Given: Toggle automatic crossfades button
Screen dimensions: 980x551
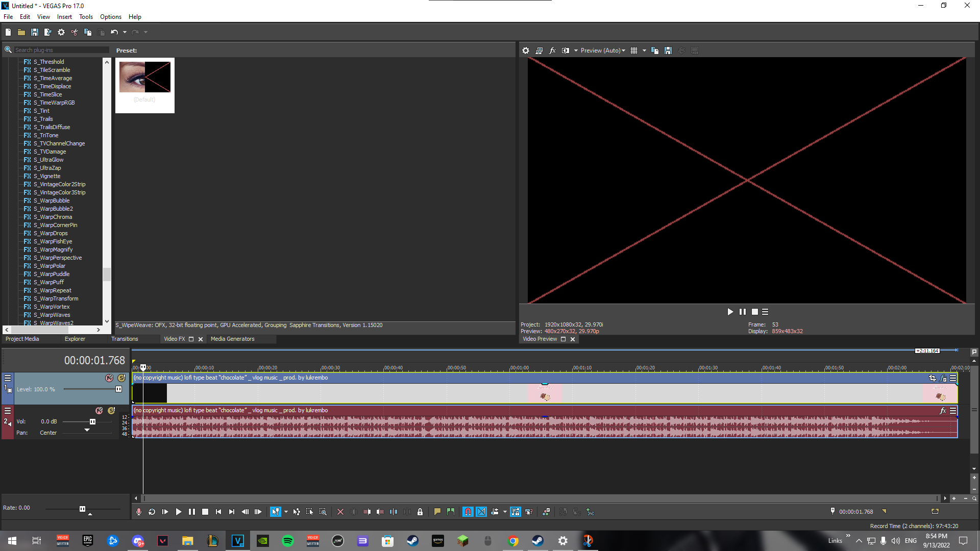Looking at the screenshot, I should coord(481,512).
